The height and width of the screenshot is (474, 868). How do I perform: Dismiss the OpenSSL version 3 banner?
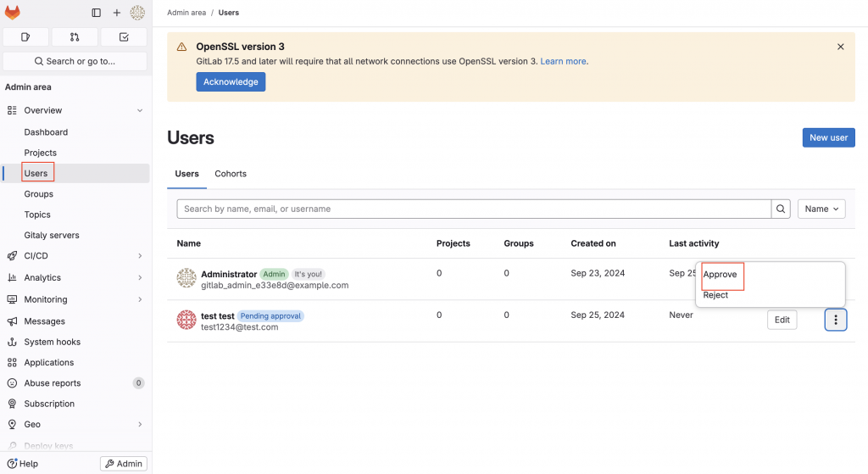tap(841, 47)
